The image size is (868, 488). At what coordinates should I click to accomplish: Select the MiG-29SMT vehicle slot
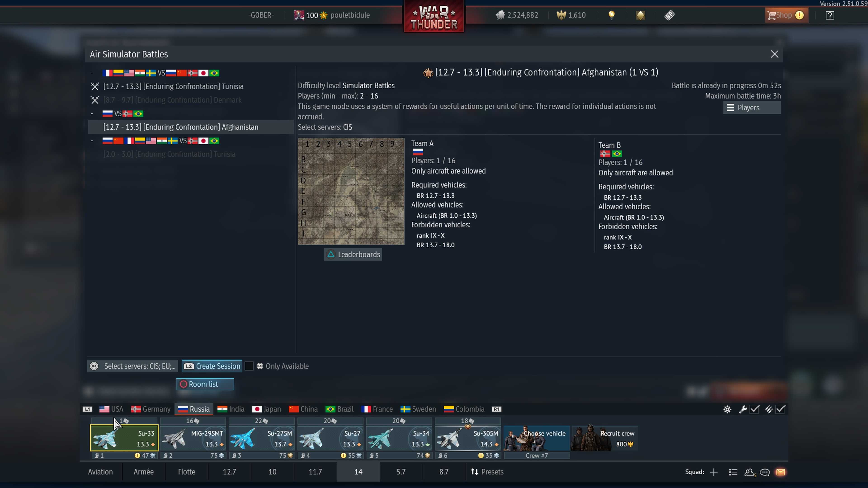click(x=193, y=438)
